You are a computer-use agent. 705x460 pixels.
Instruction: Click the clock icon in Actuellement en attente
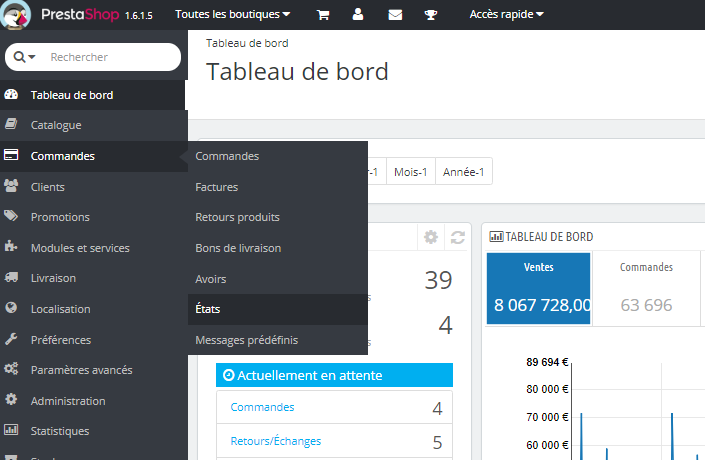pyautogui.click(x=228, y=375)
